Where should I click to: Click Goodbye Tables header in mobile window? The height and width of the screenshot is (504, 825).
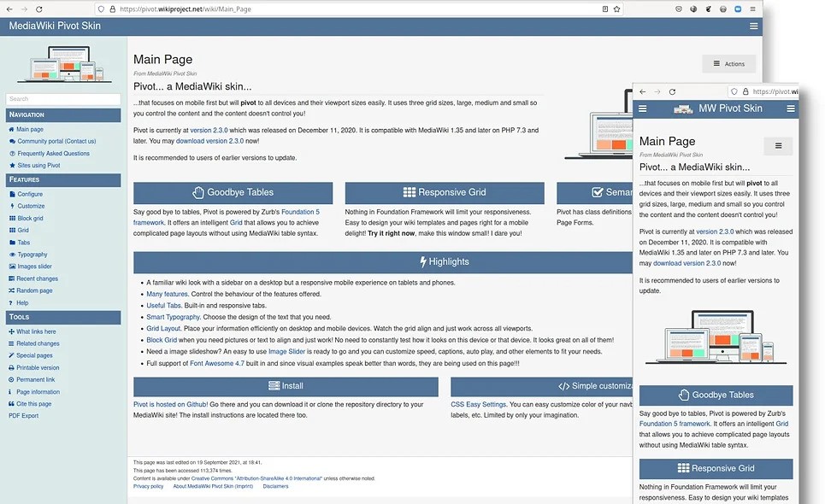716,396
